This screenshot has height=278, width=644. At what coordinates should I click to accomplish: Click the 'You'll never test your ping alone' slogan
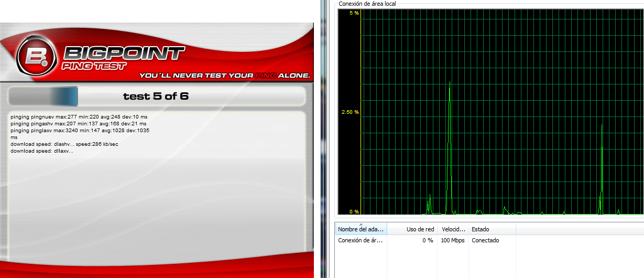pos(224,76)
